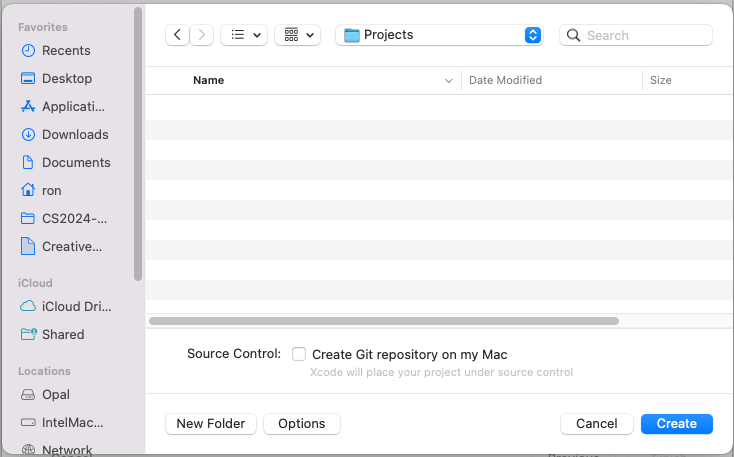Enable Create Git repository on my Mac

point(299,354)
